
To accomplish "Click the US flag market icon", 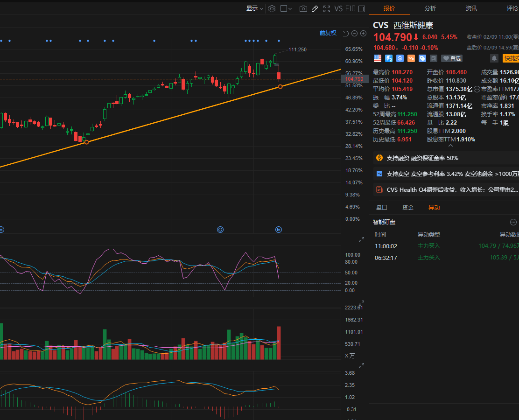I will 378,59.
